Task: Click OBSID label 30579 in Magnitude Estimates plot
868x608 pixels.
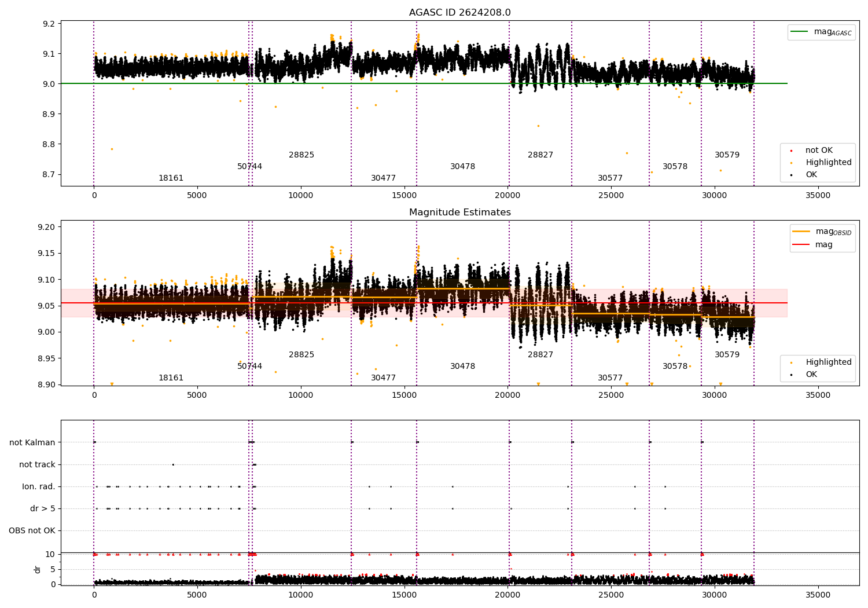Action: click(727, 354)
